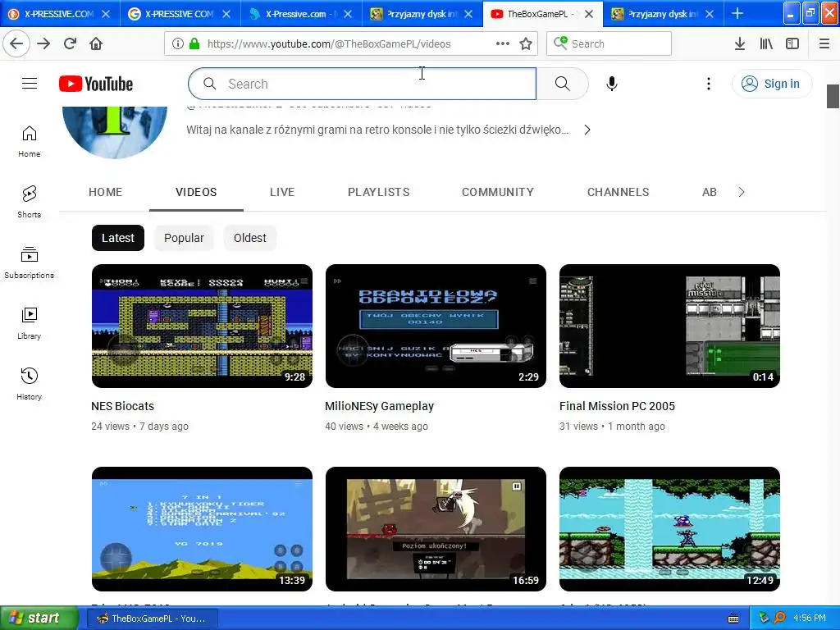
Task: Open History in the sidebar
Action: 30,384
